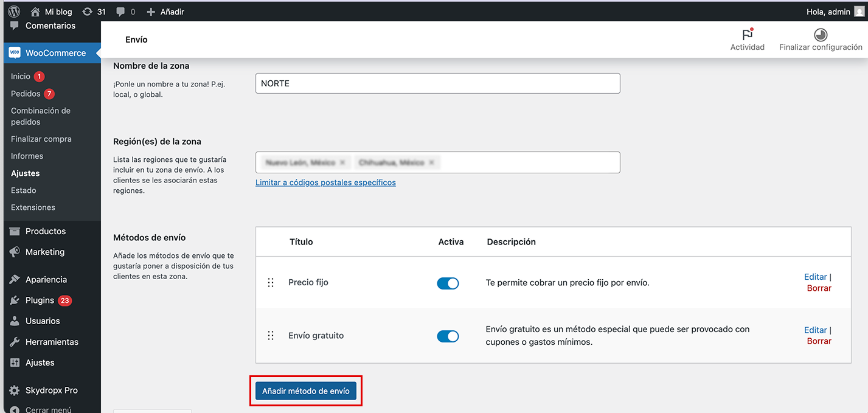Click the zone name field NORTE
This screenshot has height=413, width=868.
tap(438, 83)
